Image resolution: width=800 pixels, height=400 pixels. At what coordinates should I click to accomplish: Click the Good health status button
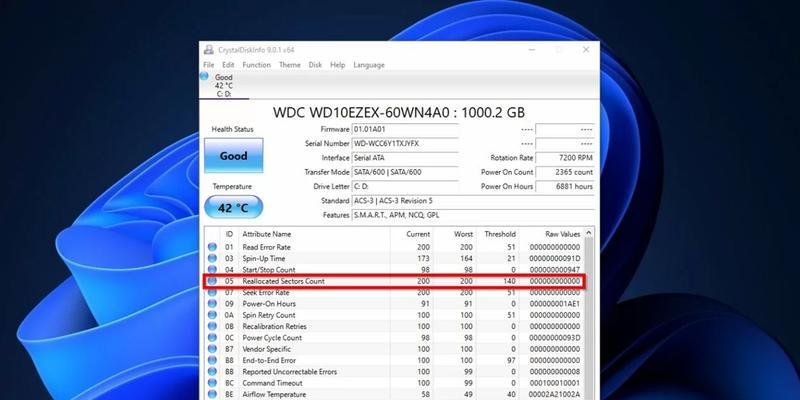pyautogui.click(x=234, y=156)
